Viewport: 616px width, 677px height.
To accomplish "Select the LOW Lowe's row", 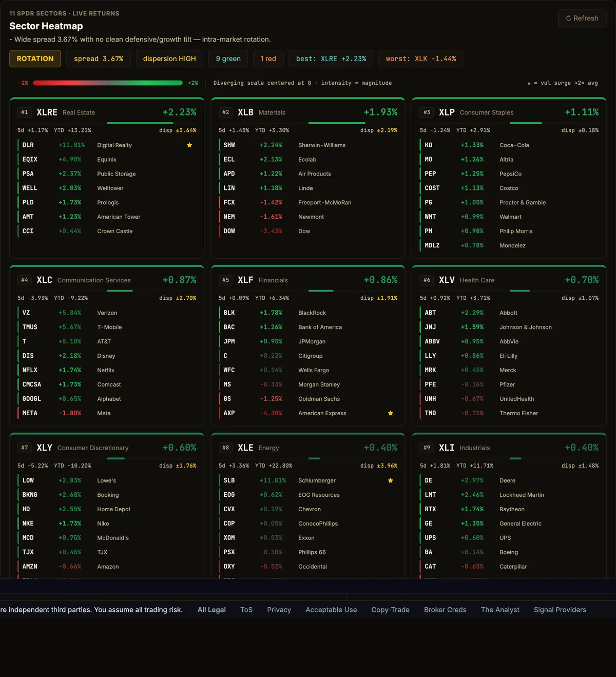I will point(107,480).
